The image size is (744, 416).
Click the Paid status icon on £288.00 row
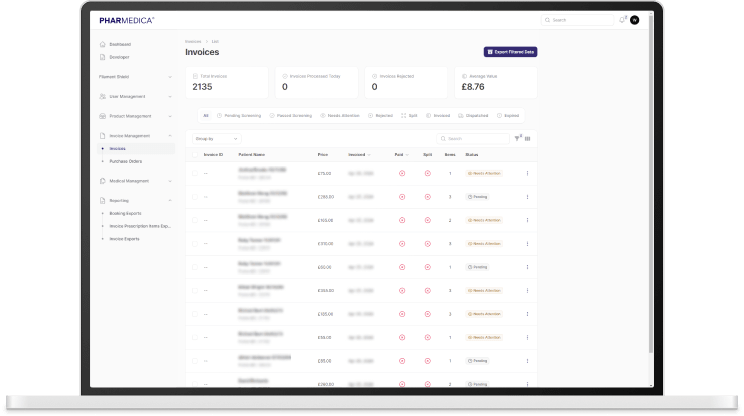[x=402, y=197]
